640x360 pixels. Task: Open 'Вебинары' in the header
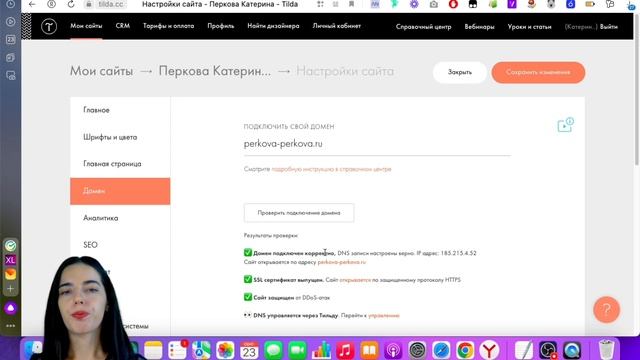(480, 27)
